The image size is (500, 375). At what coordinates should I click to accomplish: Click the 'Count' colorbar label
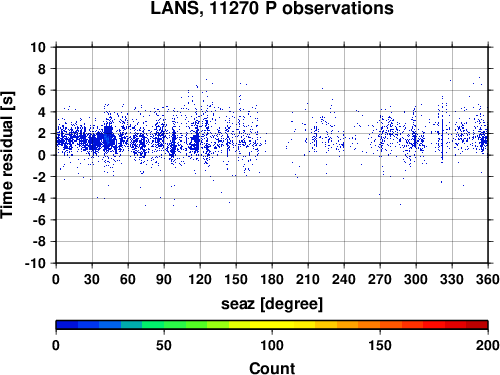pyautogui.click(x=272, y=368)
